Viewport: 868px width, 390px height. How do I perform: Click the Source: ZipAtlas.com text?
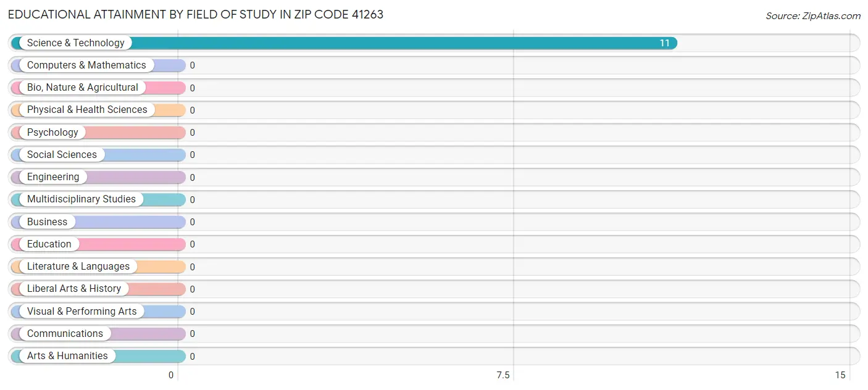coord(813,16)
